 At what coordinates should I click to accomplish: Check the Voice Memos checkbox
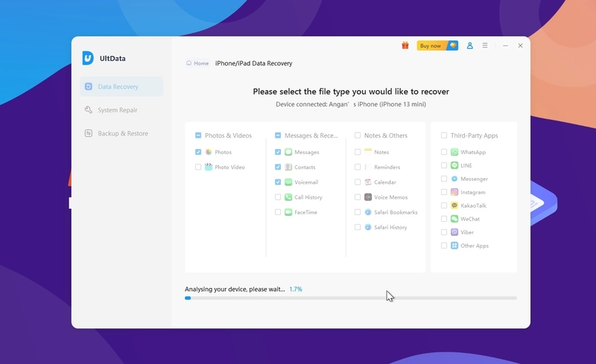pos(358,197)
